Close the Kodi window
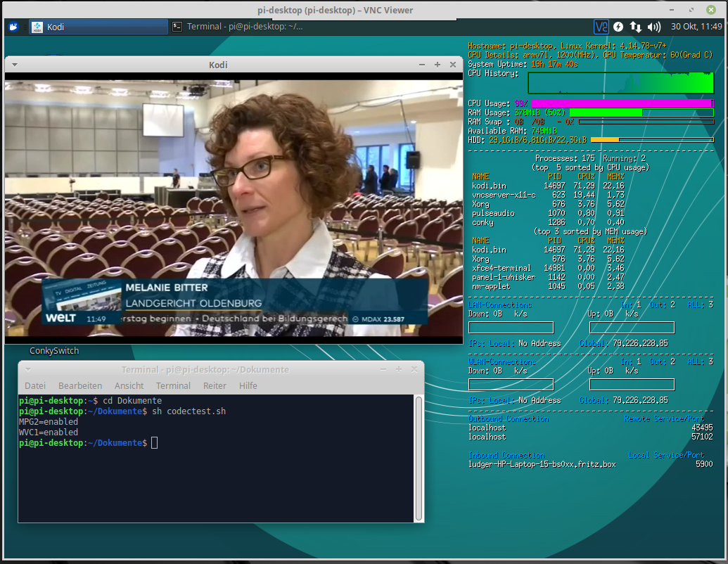728x564 pixels. (452, 65)
